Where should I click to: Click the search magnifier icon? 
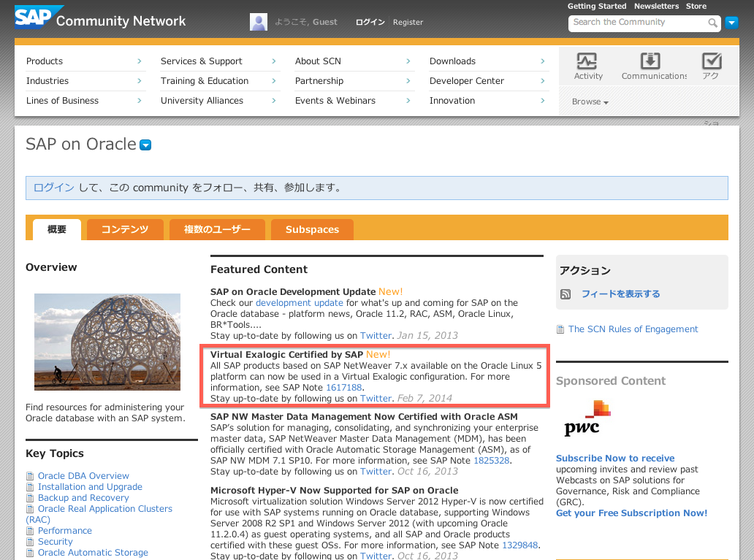[712, 23]
